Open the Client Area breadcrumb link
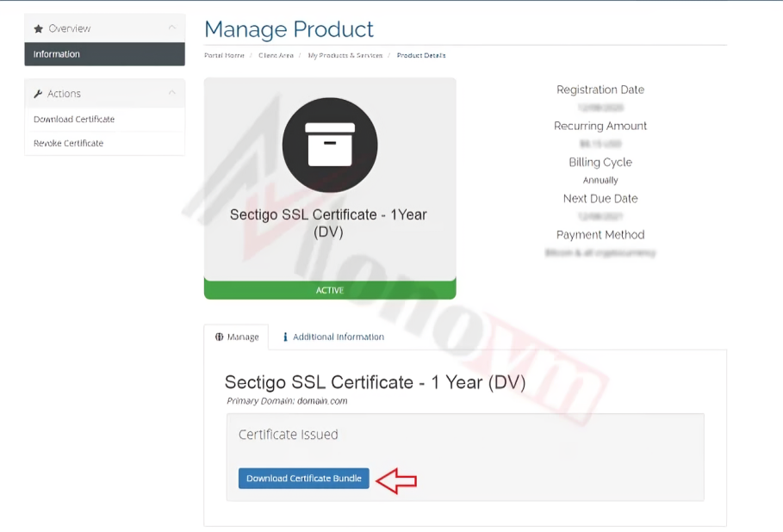The image size is (783, 532). [276, 55]
